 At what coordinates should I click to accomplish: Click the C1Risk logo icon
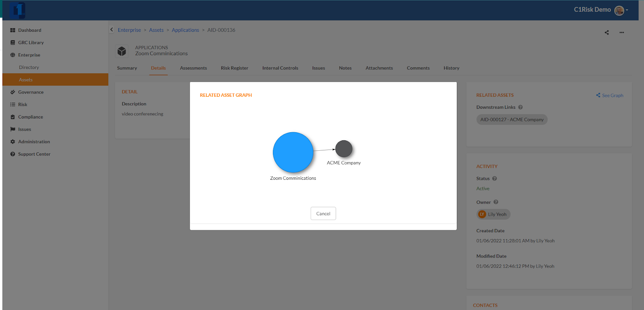click(17, 10)
